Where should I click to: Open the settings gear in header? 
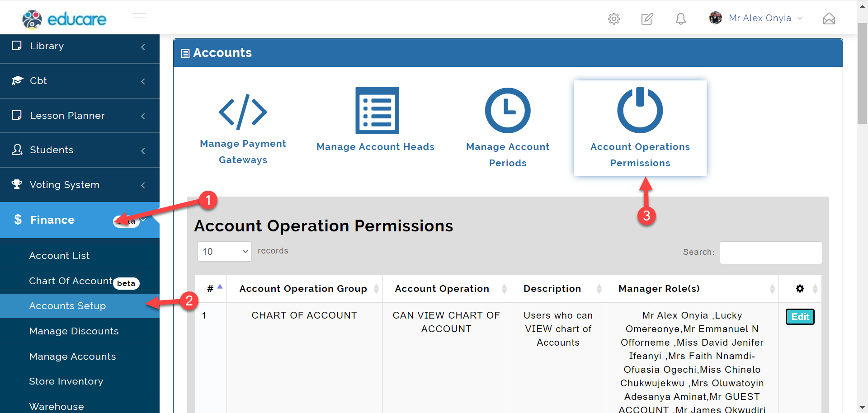click(x=614, y=19)
